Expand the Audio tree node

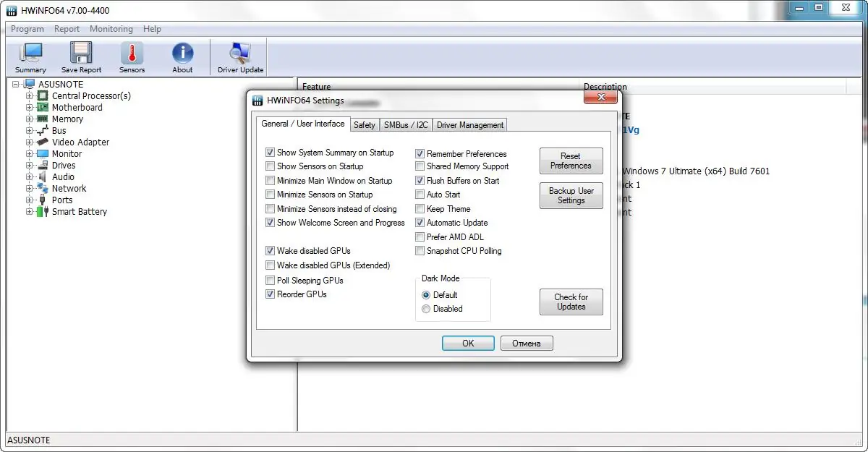[30, 176]
